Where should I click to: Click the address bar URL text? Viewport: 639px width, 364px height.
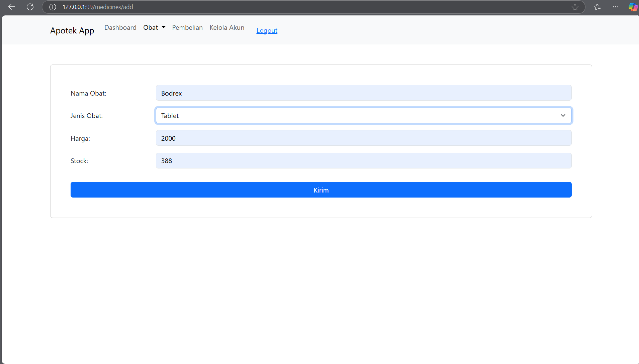(98, 7)
